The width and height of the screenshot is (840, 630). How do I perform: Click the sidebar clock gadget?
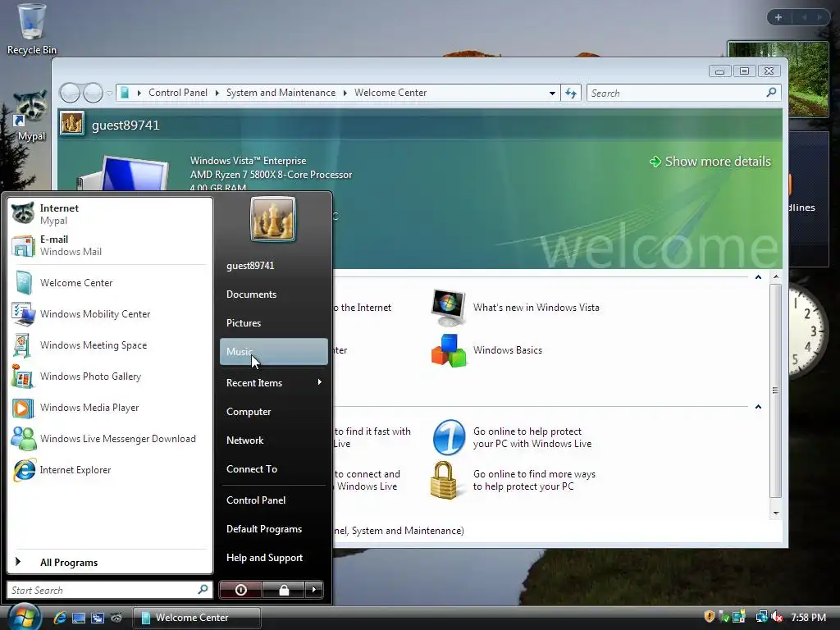(808, 331)
